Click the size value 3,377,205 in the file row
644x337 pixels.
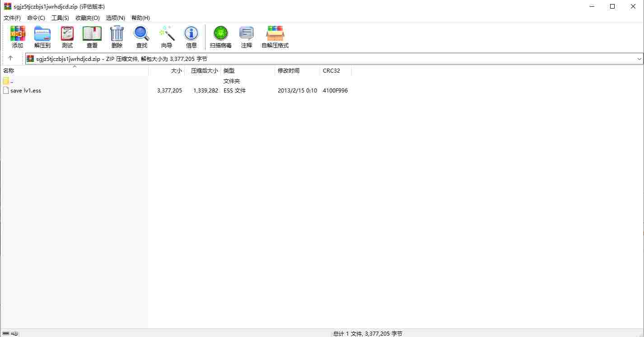tap(170, 91)
